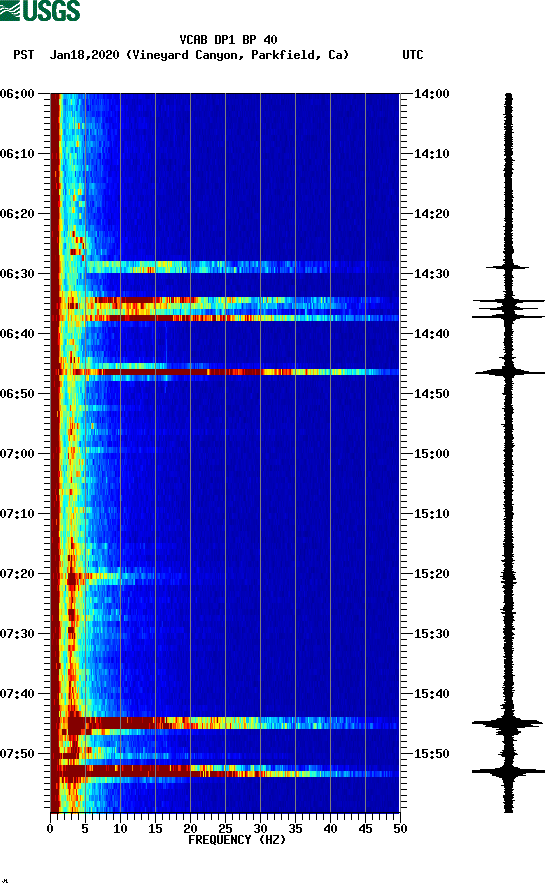The height and width of the screenshot is (892, 552).
Task: Click the 06:50 PST time label
Action: [17, 394]
